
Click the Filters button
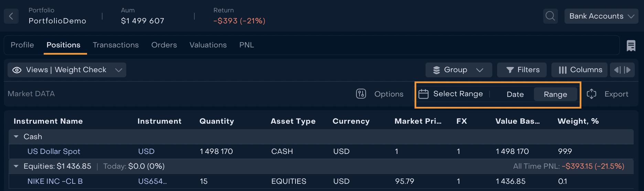522,70
